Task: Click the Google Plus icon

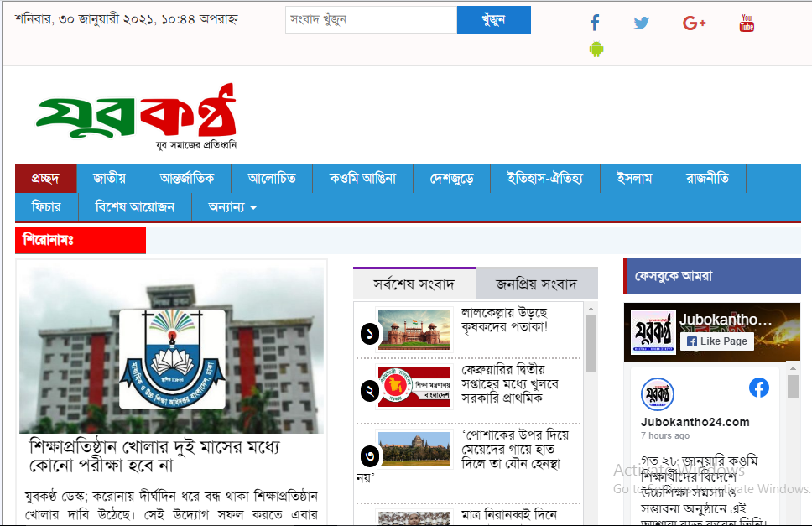Action: pos(695,23)
